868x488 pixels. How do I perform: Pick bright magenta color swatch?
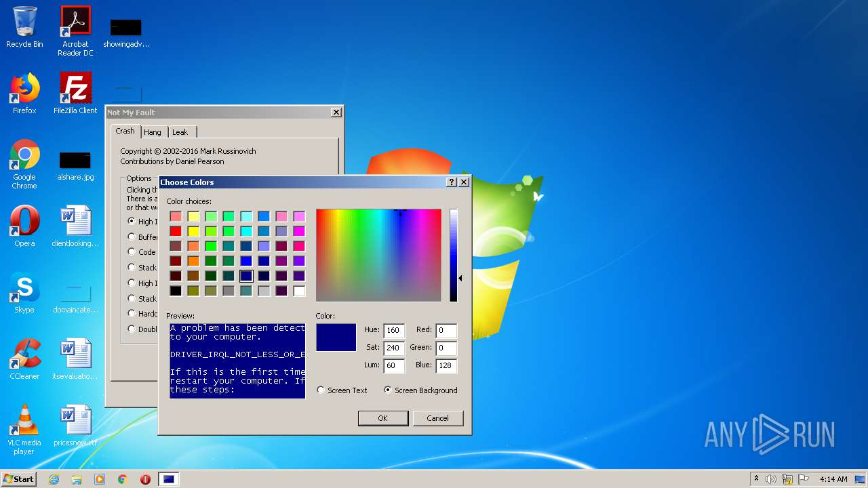coord(299,231)
